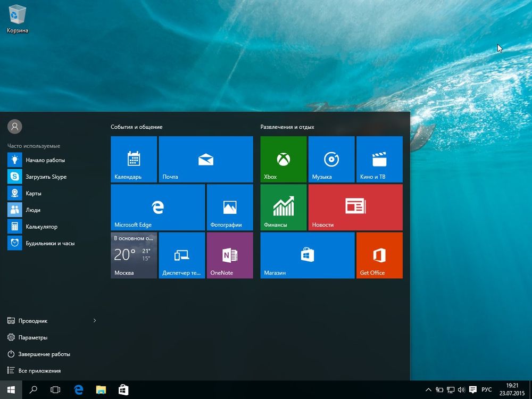The image size is (532, 399).
Task: Open the Музыка music tile
Action: [331, 159]
